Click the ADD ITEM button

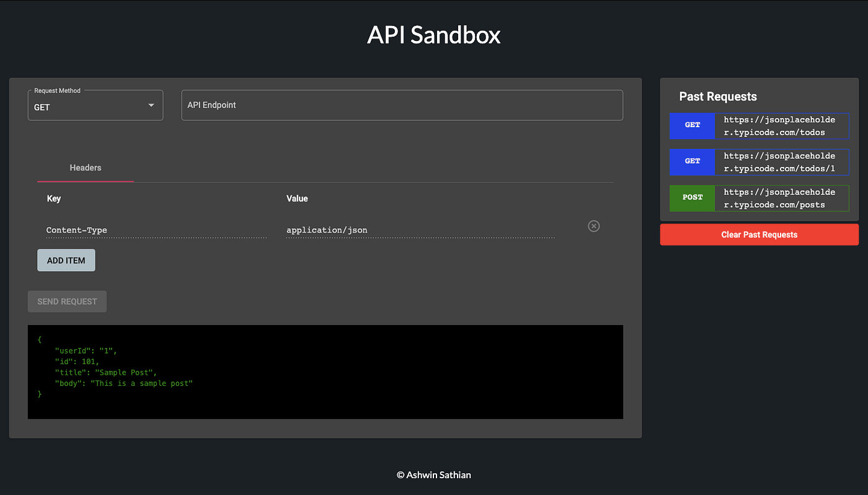click(x=66, y=260)
